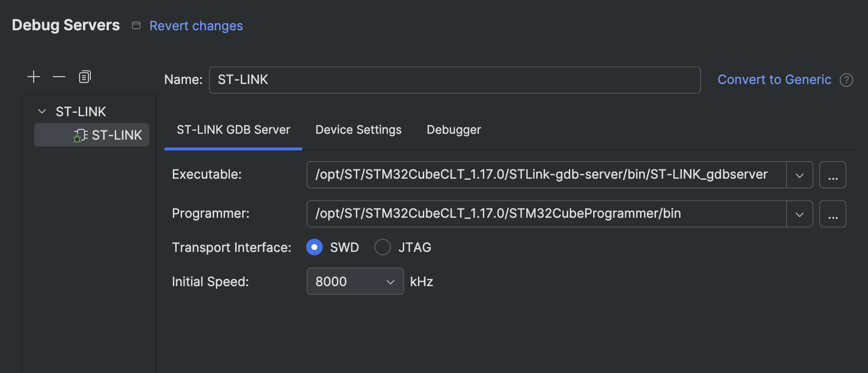Click the Executable label
This screenshot has width=868, height=373.
pyautogui.click(x=207, y=174)
